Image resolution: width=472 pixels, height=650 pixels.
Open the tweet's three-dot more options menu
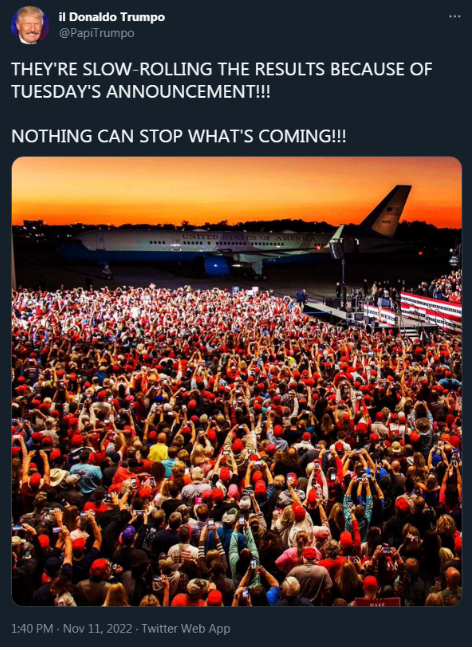(454, 17)
